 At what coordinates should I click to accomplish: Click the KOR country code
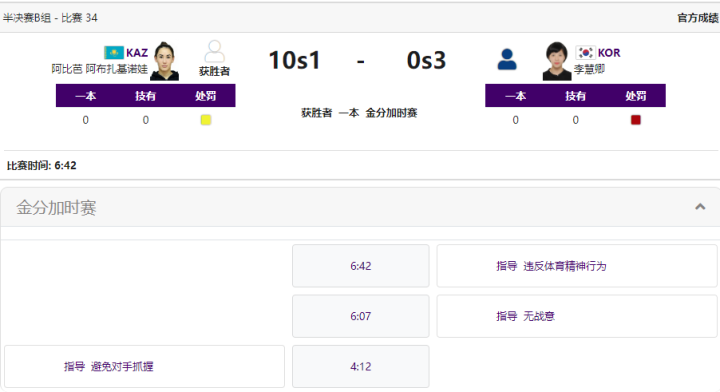coord(609,53)
